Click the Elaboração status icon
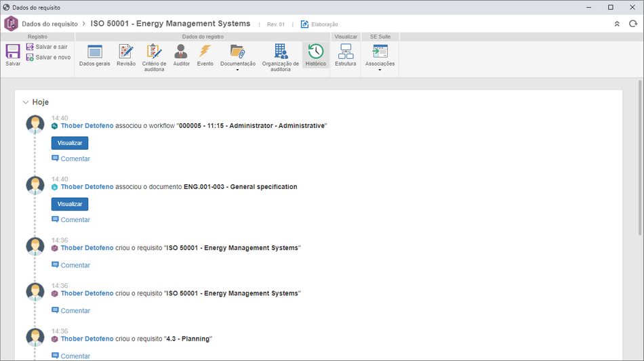This screenshot has height=361, width=644. tap(304, 24)
